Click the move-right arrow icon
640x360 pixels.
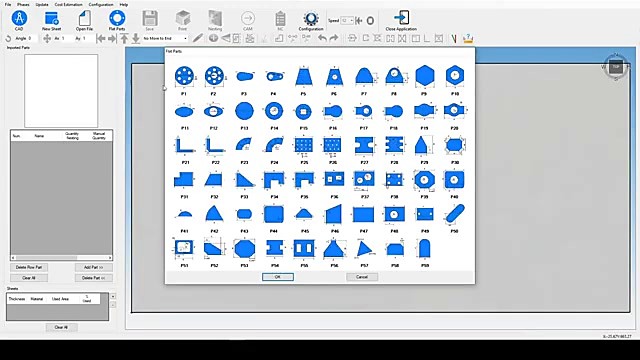pos(112,38)
